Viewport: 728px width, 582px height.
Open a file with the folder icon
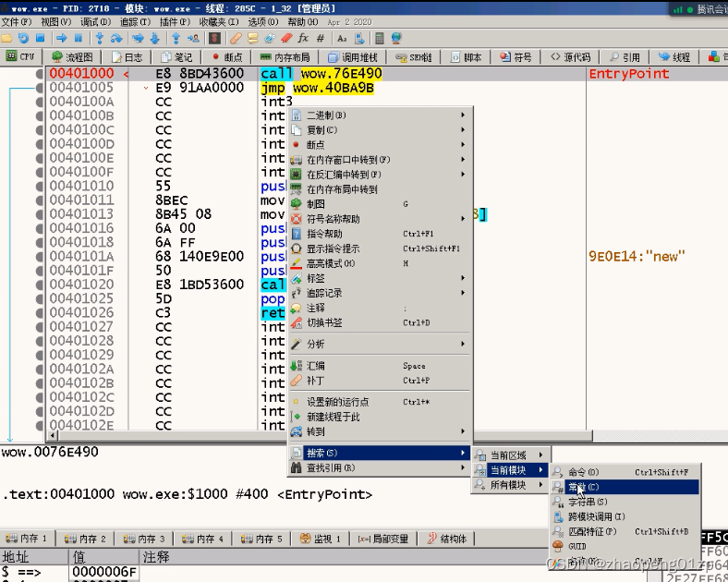pos(6,38)
